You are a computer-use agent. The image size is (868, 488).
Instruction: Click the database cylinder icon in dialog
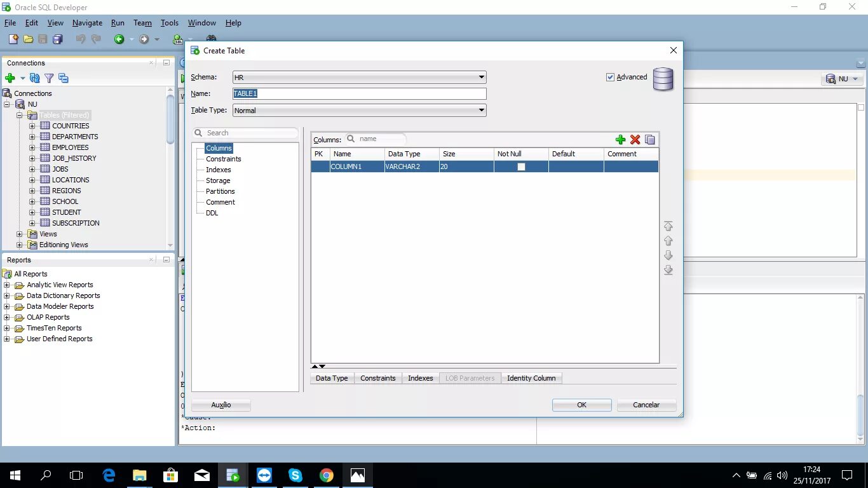pyautogui.click(x=663, y=79)
